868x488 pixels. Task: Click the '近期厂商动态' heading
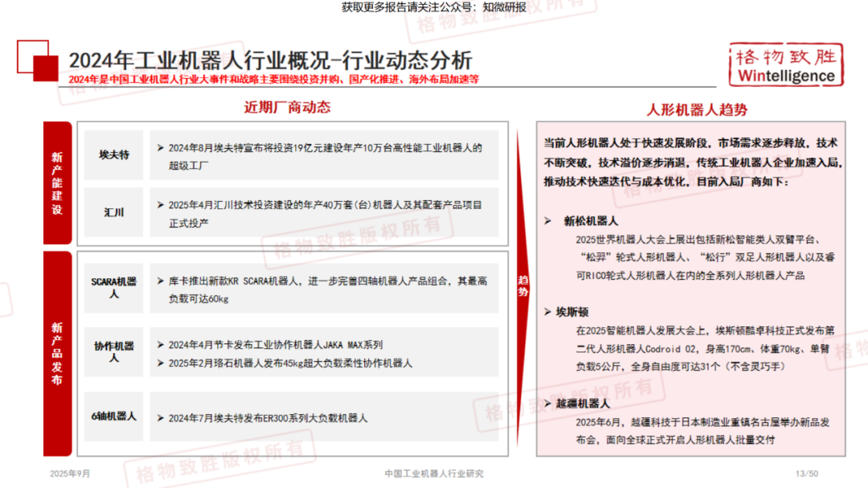click(x=287, y=108)
